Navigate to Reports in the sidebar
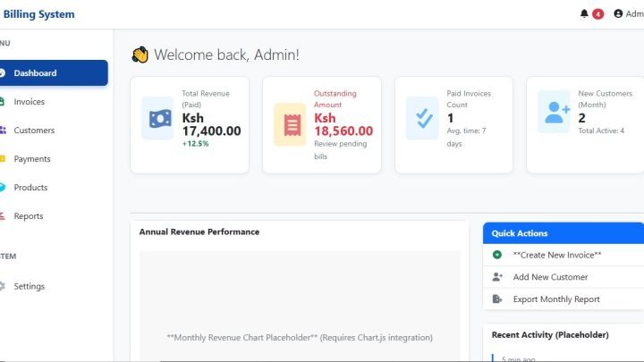 (x=29, y=216)
